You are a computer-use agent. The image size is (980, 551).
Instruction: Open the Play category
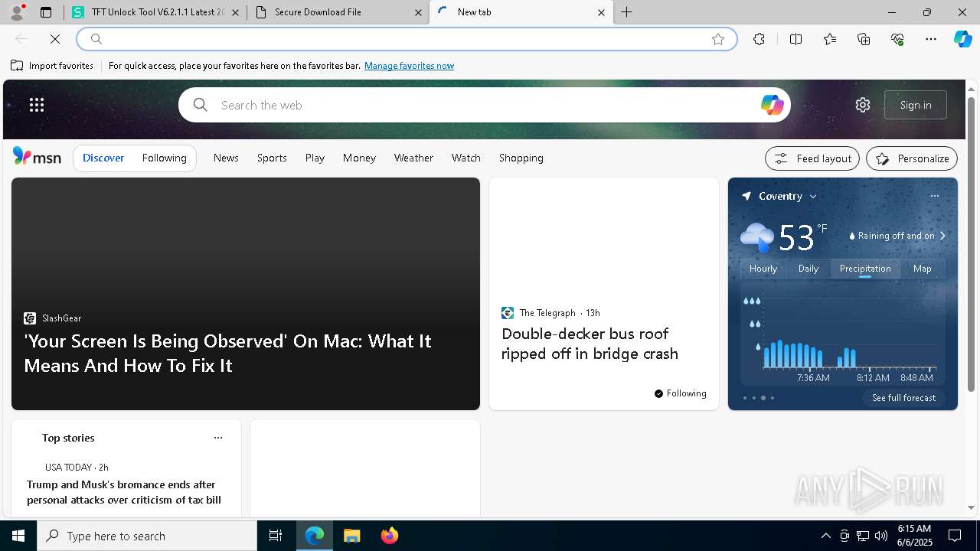coord(315,158)
